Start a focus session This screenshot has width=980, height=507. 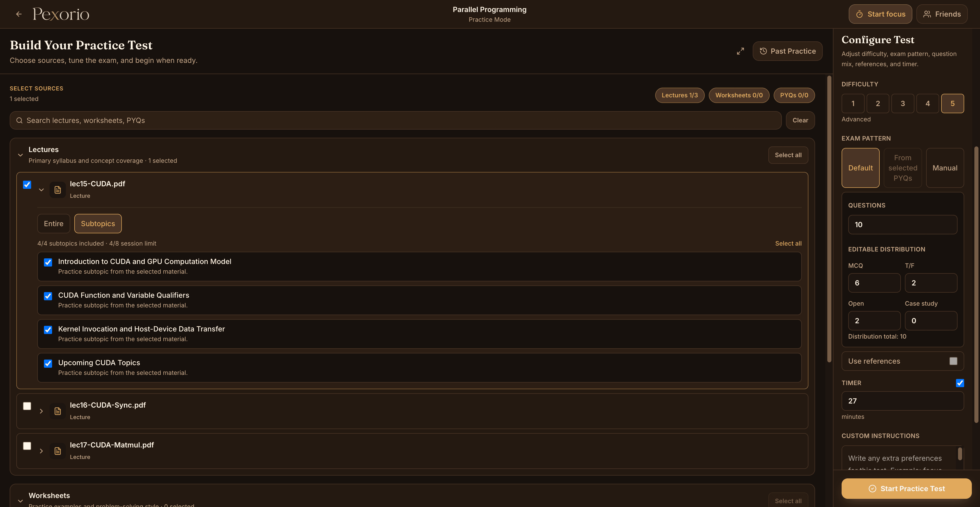pyautogui.click(x=880, y=14)
